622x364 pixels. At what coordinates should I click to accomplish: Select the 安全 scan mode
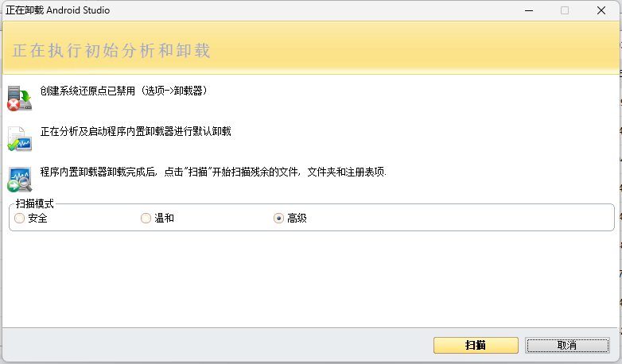pyautogui.click(x=31, y=218)
